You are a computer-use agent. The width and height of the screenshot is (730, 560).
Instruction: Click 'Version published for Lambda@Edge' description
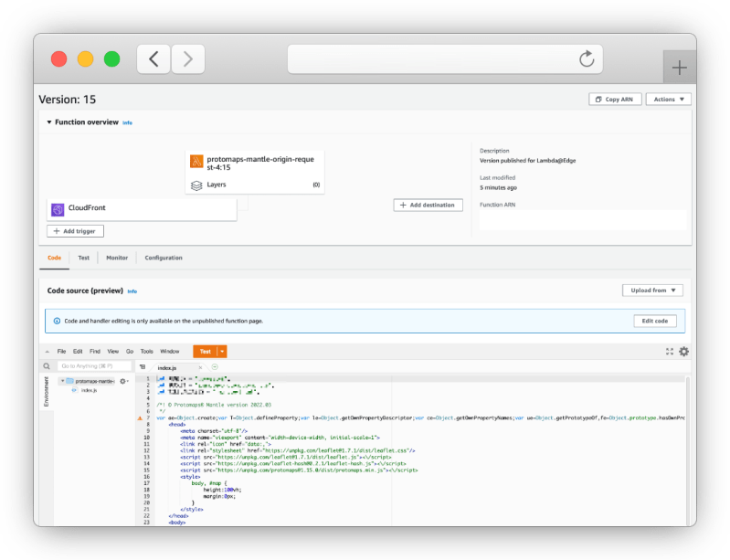527,161
